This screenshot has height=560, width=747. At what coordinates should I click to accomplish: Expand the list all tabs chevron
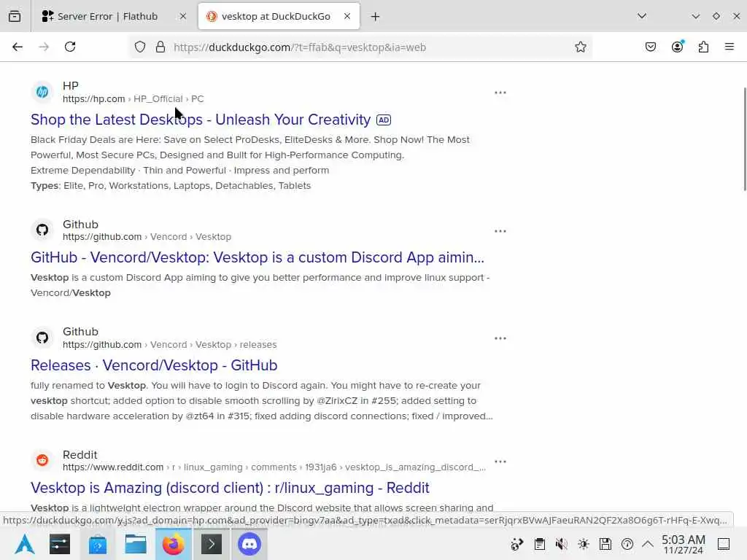coord(642,16)
